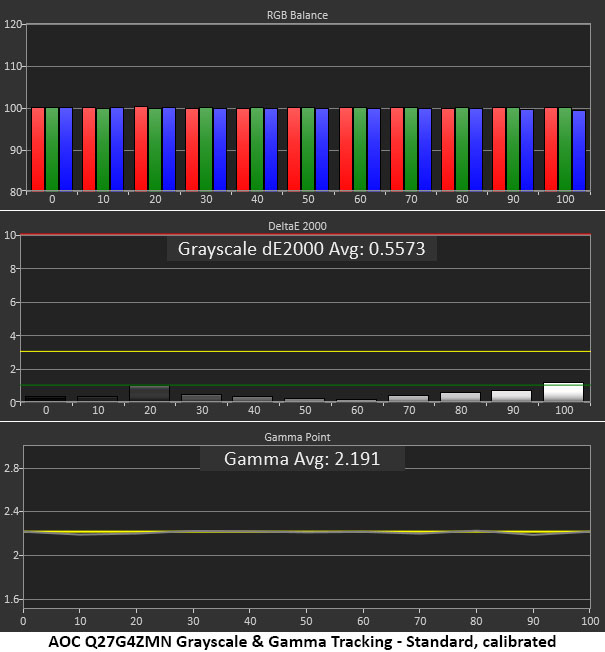Click the DeltaE bar at 20
Viewport: 605px width, 652px height.
[x=150, y=393]
